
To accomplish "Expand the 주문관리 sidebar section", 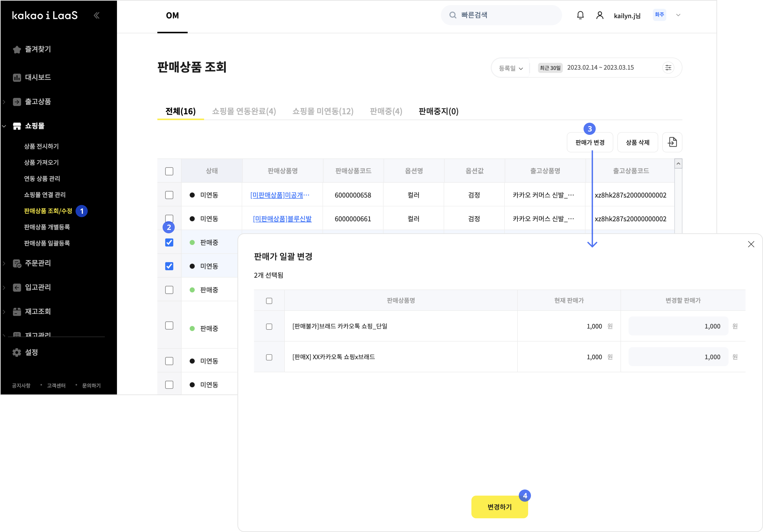I will (38, 263).
